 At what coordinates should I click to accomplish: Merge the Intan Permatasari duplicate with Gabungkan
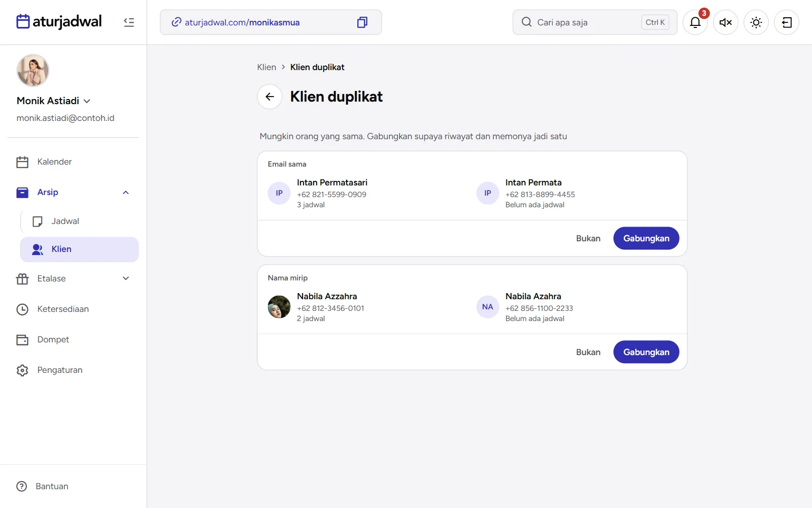[x=646, y=238]
